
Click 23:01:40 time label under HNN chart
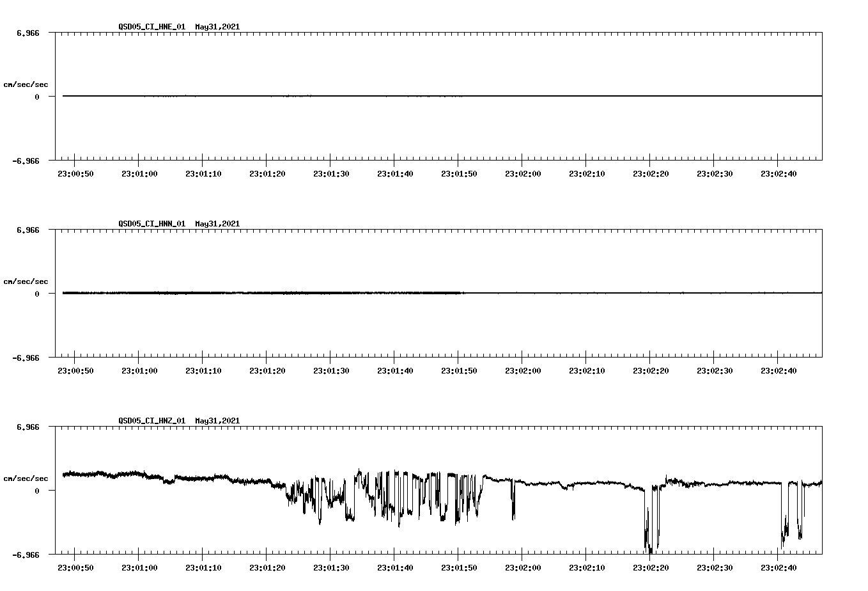pos(395,371)
